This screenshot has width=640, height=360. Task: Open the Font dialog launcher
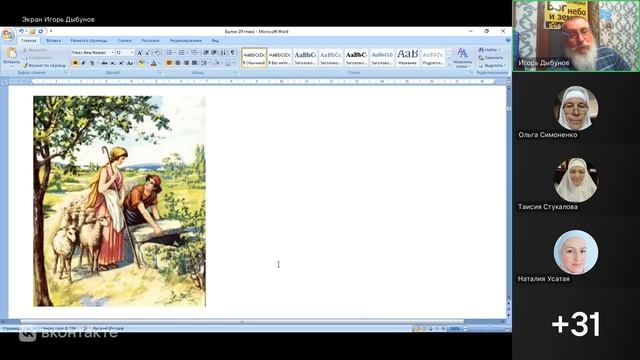click(160, 73)
